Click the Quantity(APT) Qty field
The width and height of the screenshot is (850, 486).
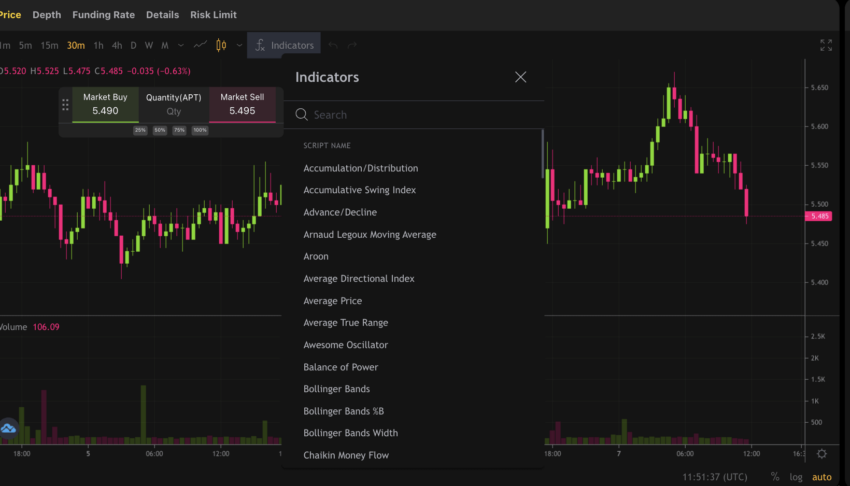point(173,105)
